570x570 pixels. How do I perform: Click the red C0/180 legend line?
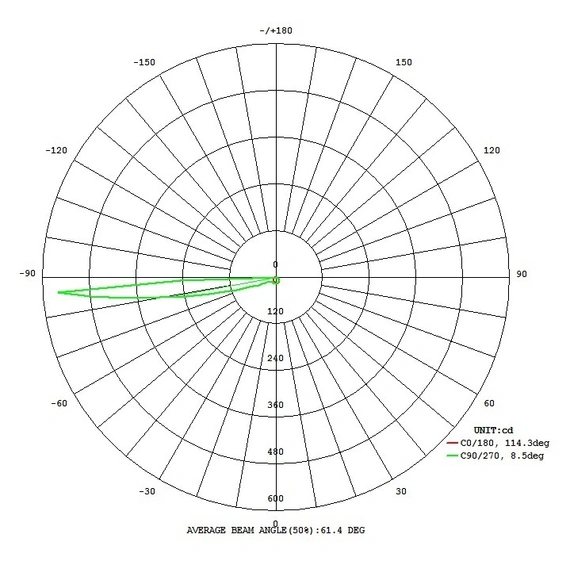(x=452, y=443)
